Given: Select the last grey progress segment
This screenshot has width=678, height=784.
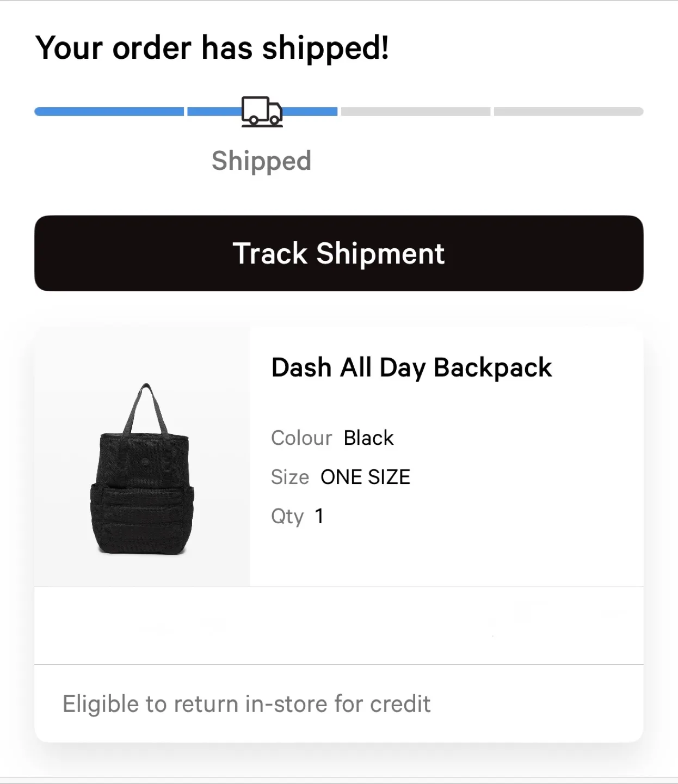Looking at the screenshot, I should click(568, 112).
